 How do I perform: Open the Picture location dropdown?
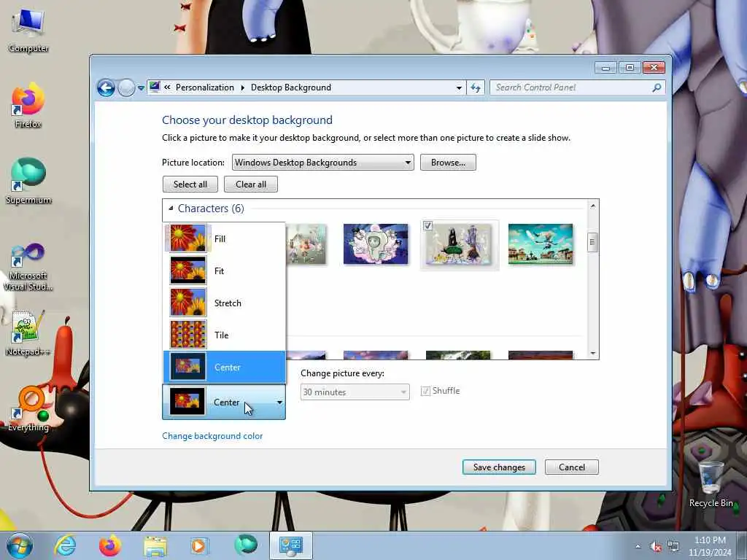point(322,163)
